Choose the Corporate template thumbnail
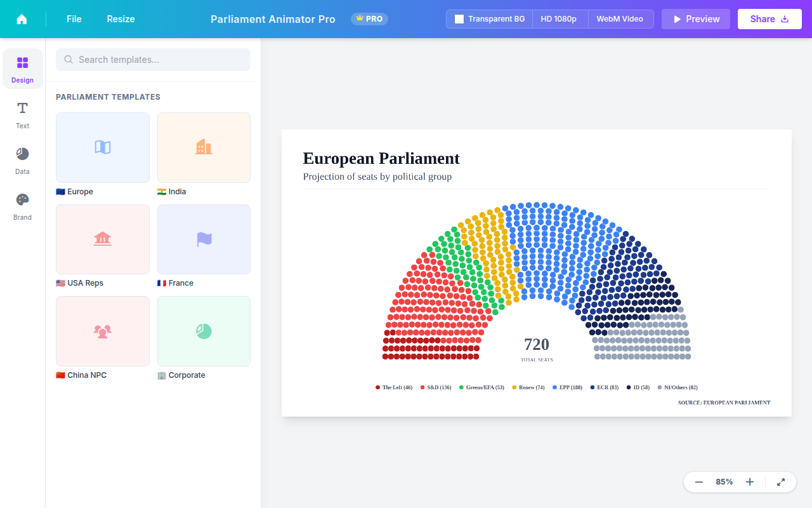Screen dimensions: 812x508 coord(204,331)
